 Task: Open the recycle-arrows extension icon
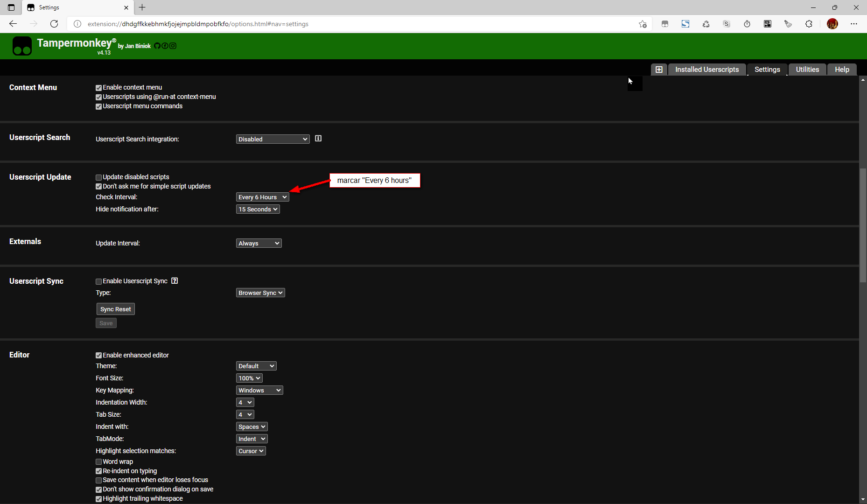click(x=706, y=24)
